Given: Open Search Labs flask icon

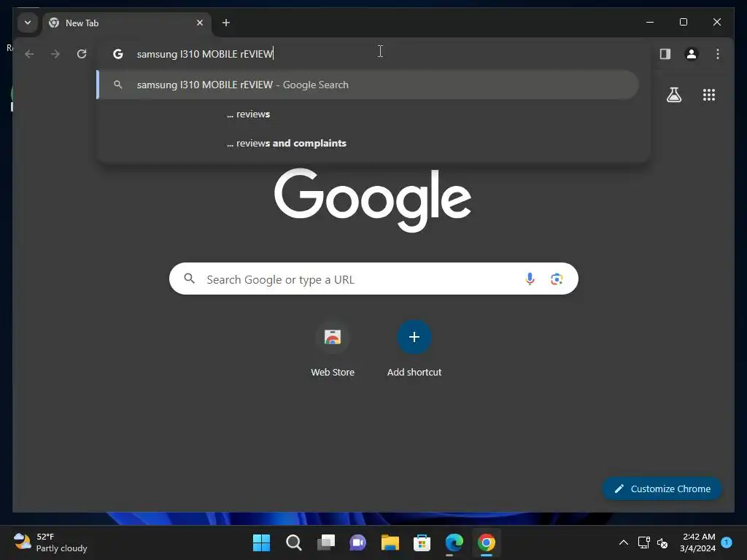Looking at the screenshot, I should [673, 95].
